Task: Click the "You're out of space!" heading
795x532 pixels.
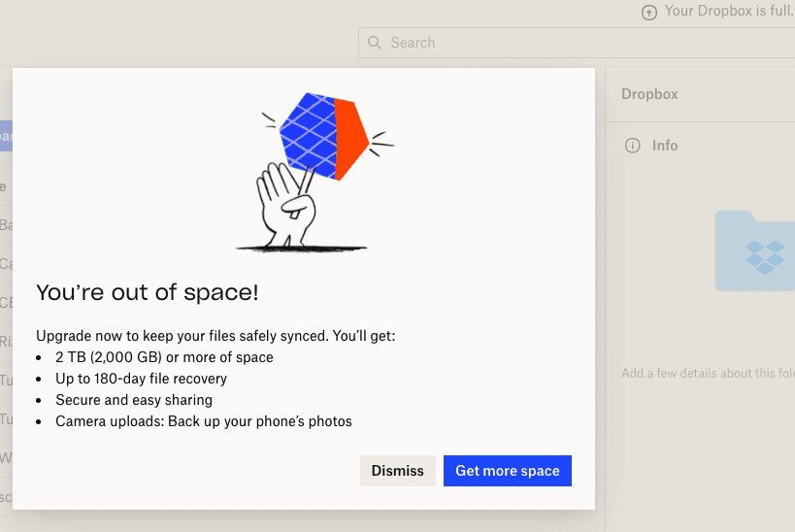Action: (x=148, y=292)
